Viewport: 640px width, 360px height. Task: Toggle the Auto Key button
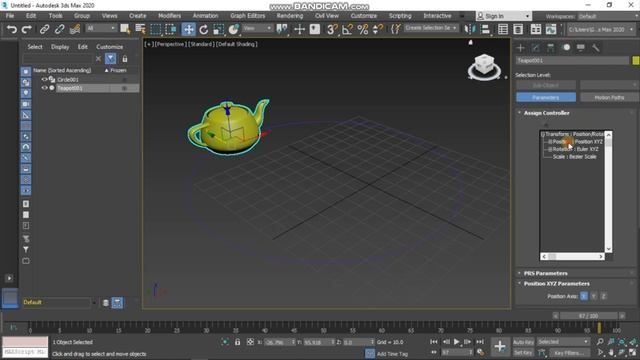(x=523, y=342)
